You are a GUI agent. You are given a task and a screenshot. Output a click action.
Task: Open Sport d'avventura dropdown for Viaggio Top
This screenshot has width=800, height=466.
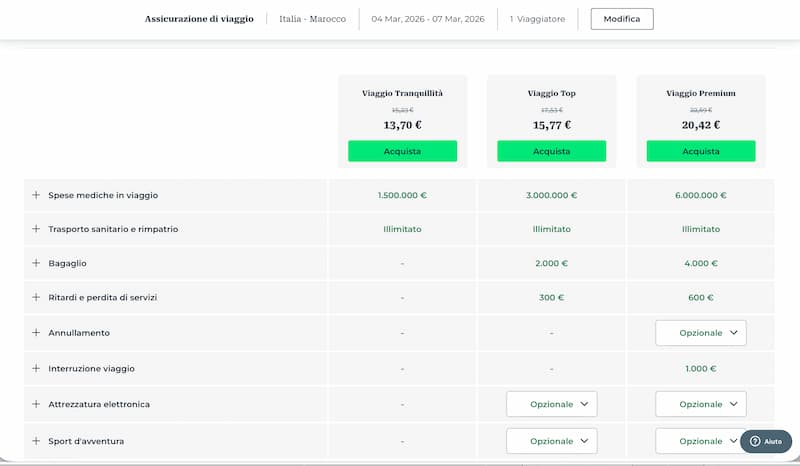(551, 441)
